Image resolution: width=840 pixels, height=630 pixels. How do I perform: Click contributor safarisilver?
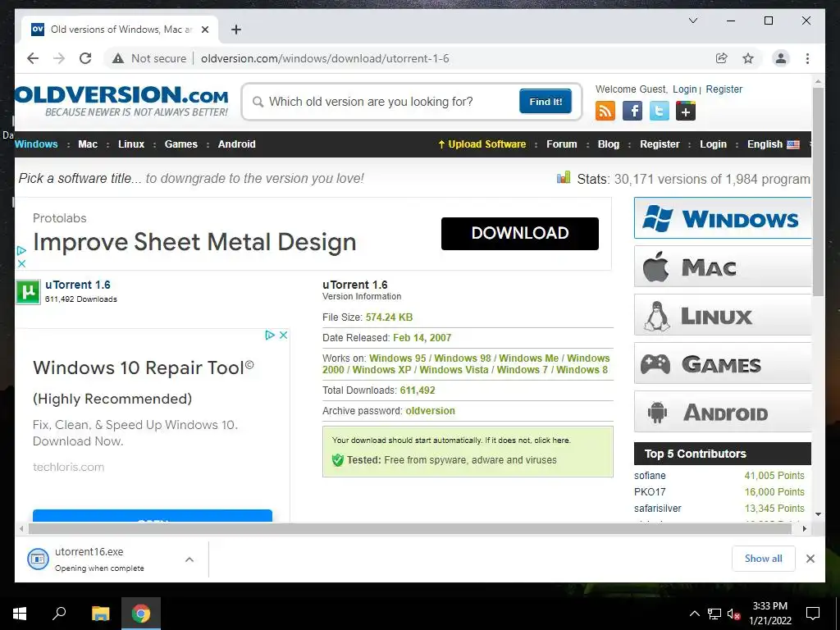[657, 509]
